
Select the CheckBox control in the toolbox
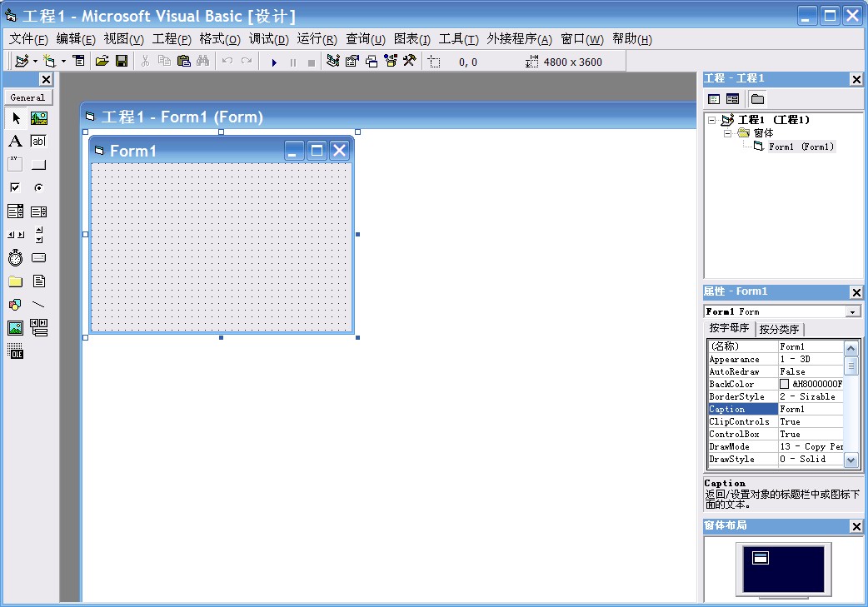(x=16, y=187)
